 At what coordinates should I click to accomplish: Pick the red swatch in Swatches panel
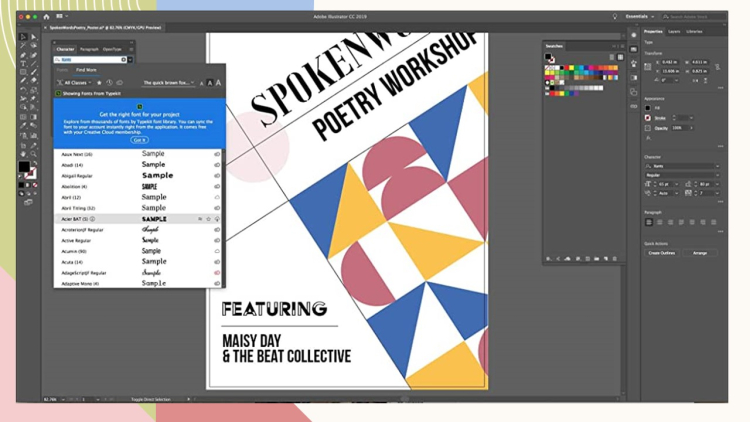[x=565, y=69]
